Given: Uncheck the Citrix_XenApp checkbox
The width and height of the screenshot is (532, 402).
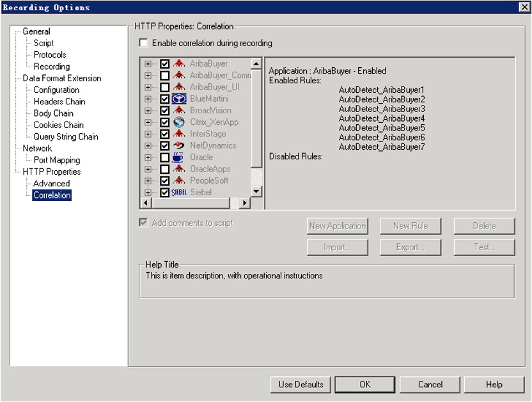Looking at the screenshot, I should (x=164, y=122).
